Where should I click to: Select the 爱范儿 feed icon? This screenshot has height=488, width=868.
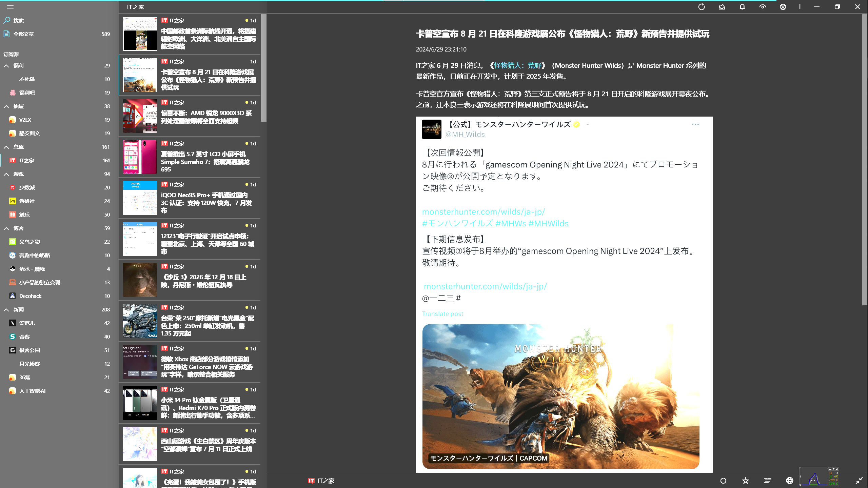point(13,323)
